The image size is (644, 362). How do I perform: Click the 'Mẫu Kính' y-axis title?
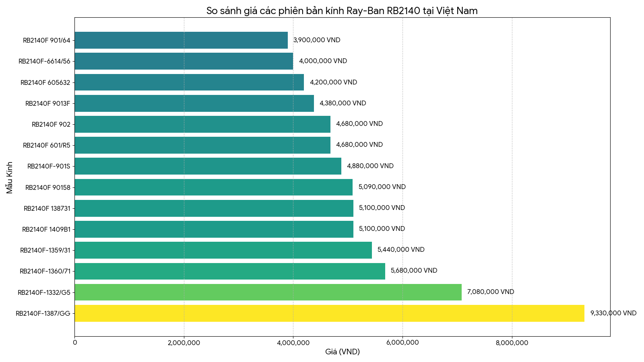coord(10,177)
